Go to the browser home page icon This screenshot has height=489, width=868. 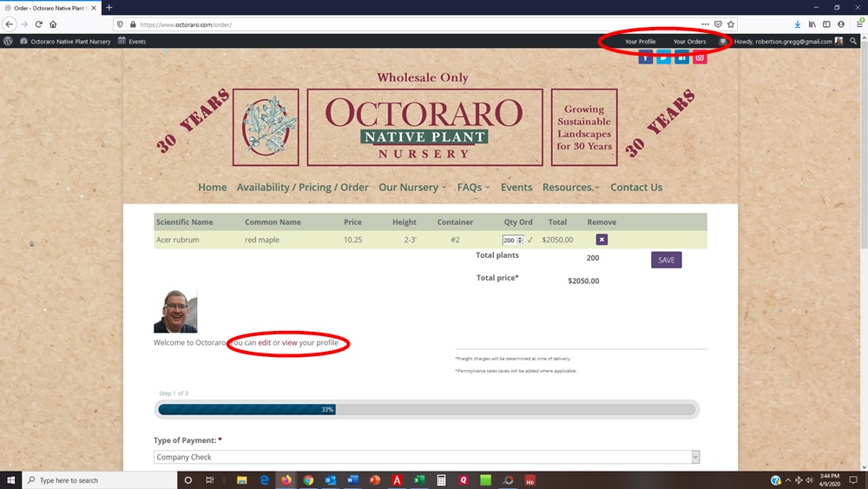[53, 24]
